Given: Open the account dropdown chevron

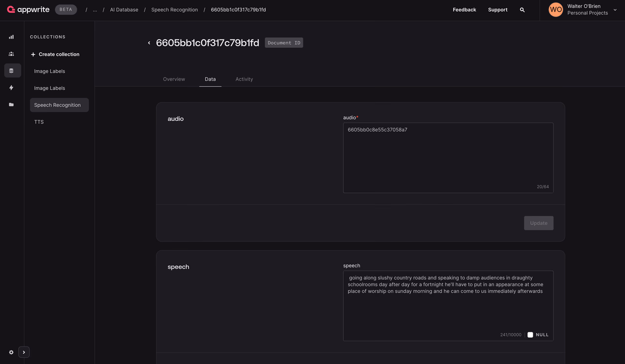Looking at the screenshot, I should [615, 10].
